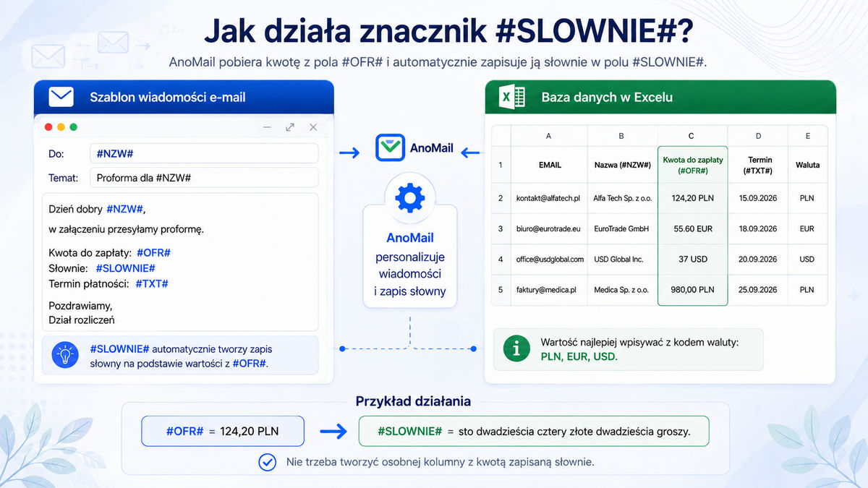This screenshot has width=868, height=488.
Task: Click cell 124,20 PLN in spreadsheet
Action: [x=692, y=198]
